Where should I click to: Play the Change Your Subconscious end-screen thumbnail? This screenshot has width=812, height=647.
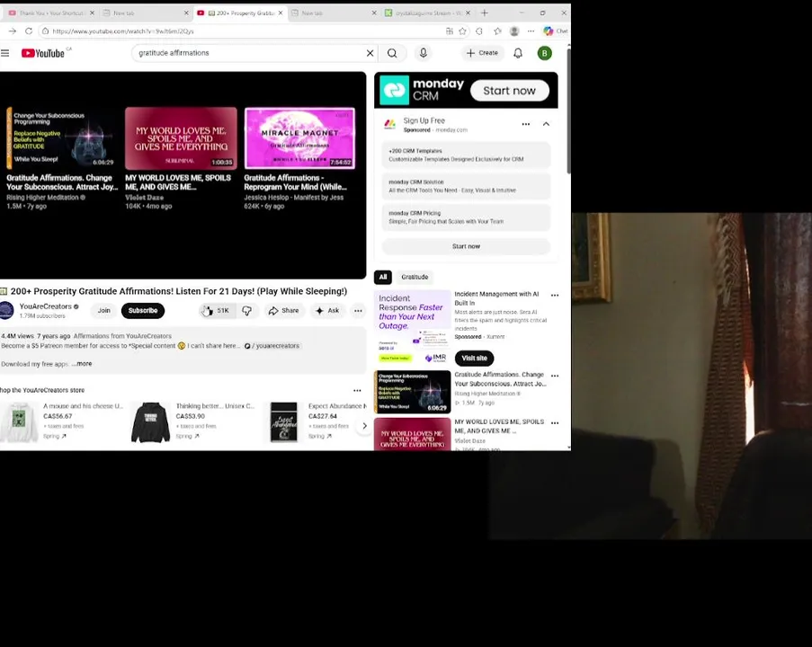tap(61, 138)
